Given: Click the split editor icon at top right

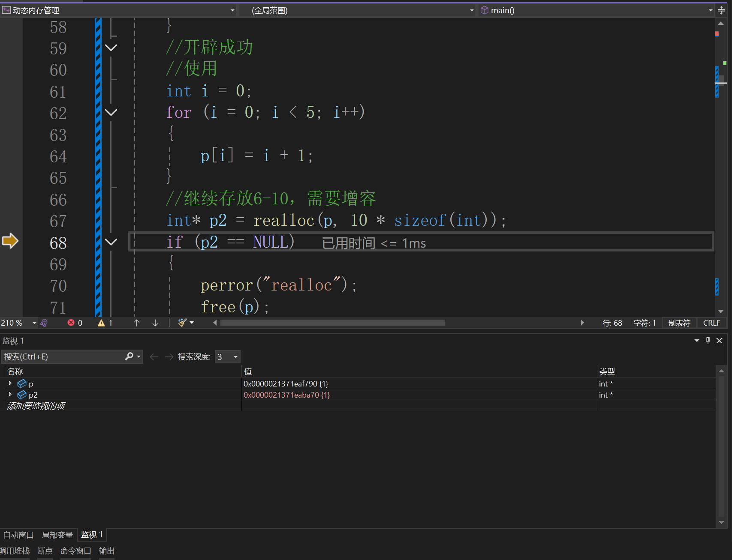Looking at the screenshot, I should pos(722,10).
